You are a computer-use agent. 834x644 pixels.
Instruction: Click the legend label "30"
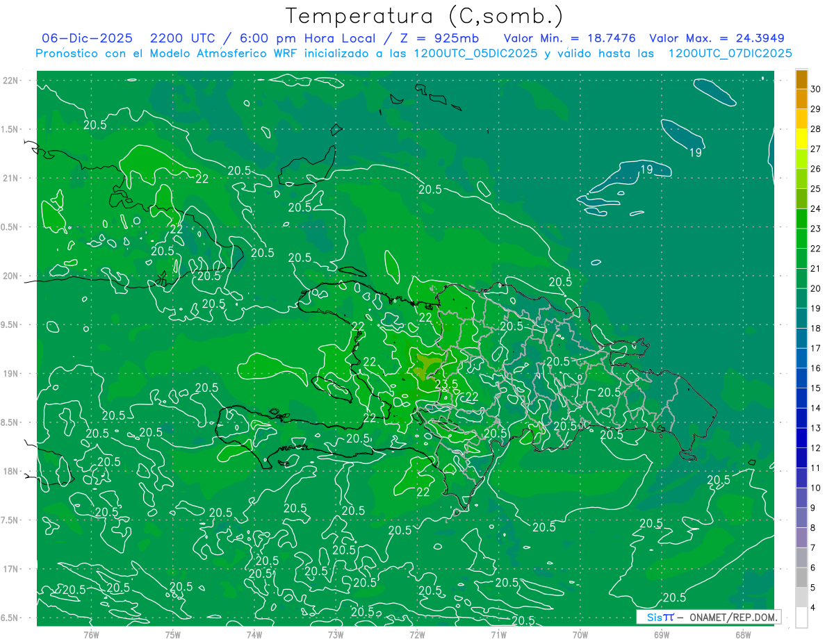(x=817, y=88)
